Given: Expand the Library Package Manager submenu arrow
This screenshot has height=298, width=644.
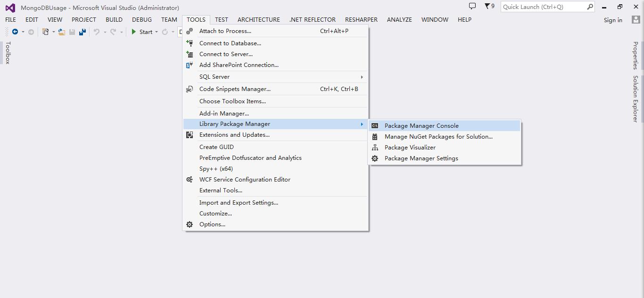Looking at the screenshot, I should coord(362,124).
